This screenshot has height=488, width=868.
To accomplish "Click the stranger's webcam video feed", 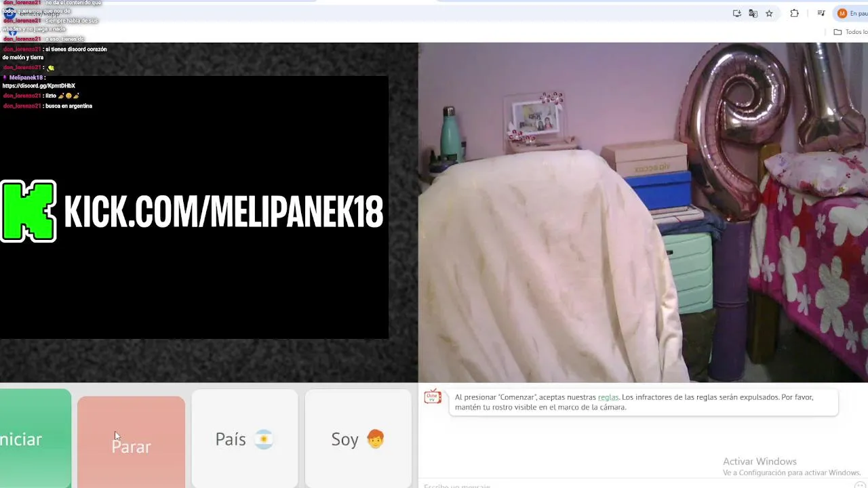I will pos(643,212).
